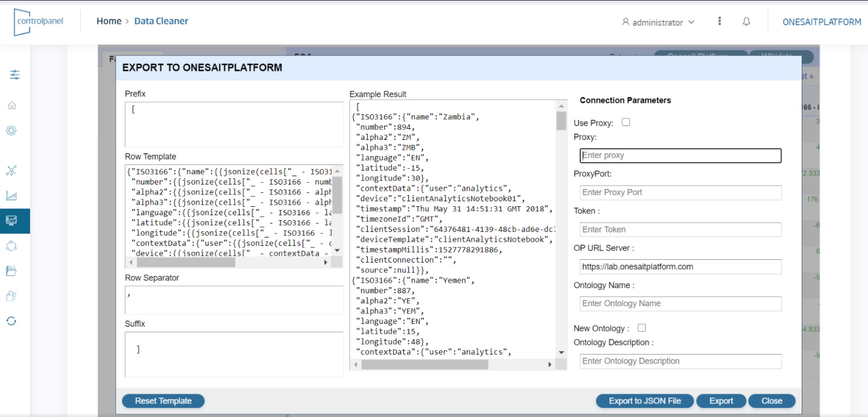Focus the Enter Ontology Name field
Image resolution: width=868 pixels, height=417 pixels.
click(x=680, y=303)
